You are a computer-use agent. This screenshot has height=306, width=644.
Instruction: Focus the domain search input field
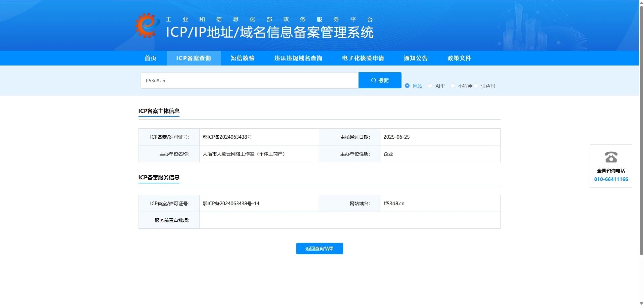click(x=250, y=81)
